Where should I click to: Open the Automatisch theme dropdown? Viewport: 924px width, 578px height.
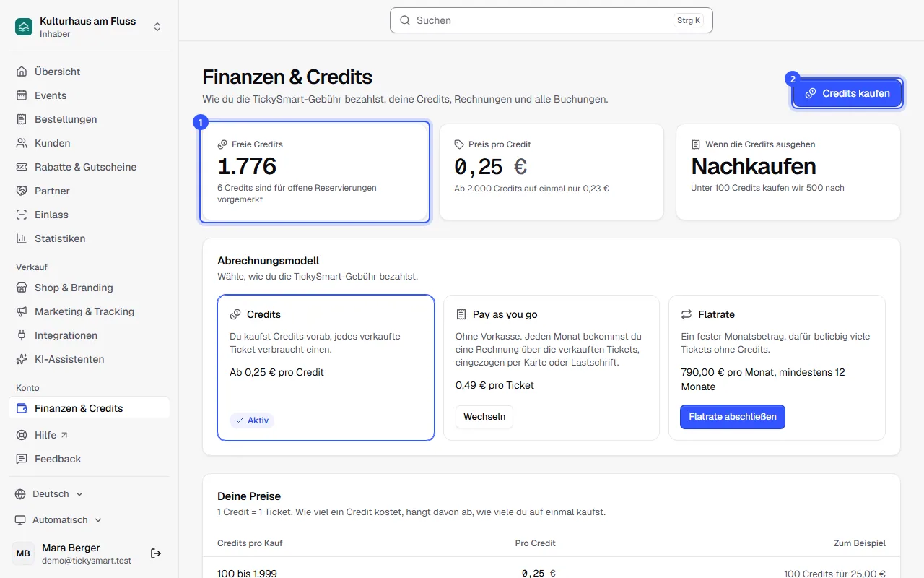(x=58, y=520)
